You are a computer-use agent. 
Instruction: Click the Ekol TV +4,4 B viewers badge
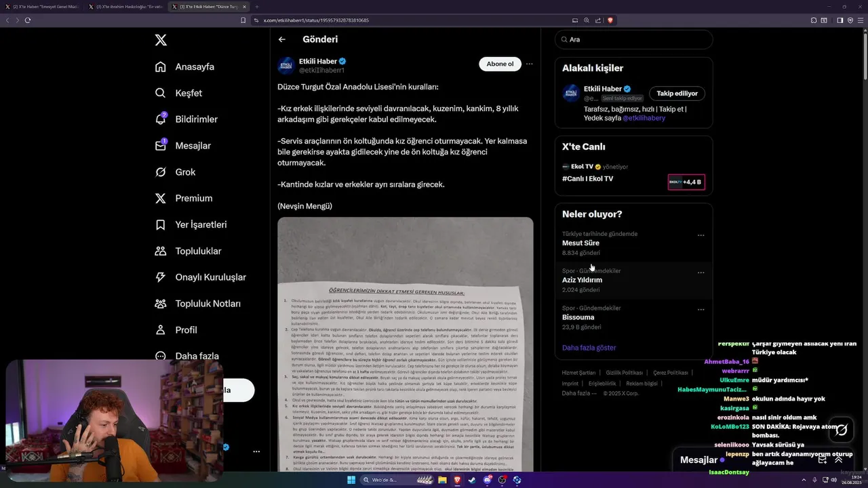[x=686, y=182]
